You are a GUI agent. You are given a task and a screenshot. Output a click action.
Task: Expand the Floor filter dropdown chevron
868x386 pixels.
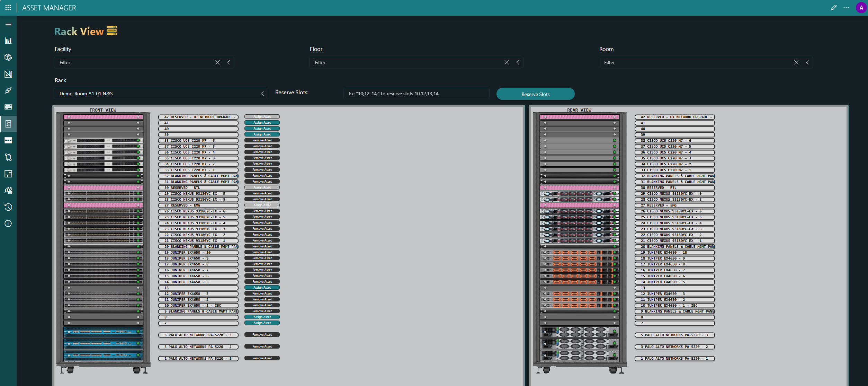tap(518, 62)
